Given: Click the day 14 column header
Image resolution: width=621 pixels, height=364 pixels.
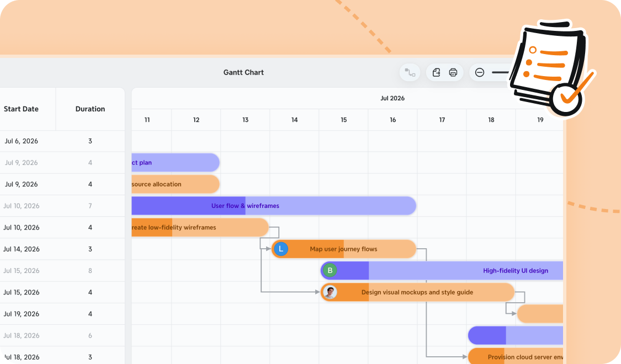Looking at the screenshot, I should click(x=295, y=120).
